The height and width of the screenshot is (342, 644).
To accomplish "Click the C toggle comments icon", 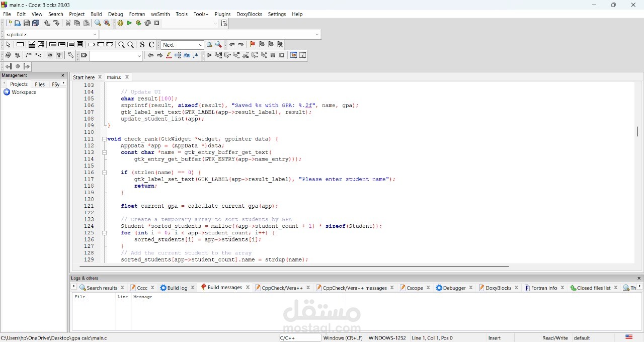I will click(151, 45).
